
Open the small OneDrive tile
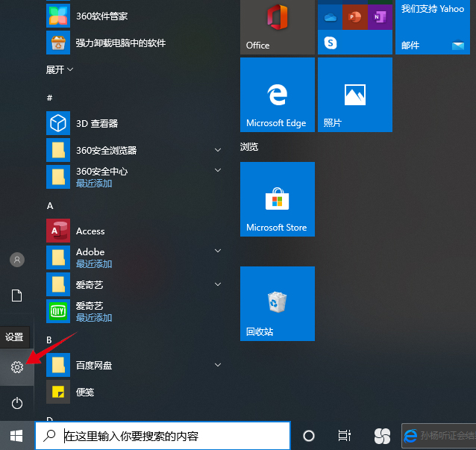330,17
